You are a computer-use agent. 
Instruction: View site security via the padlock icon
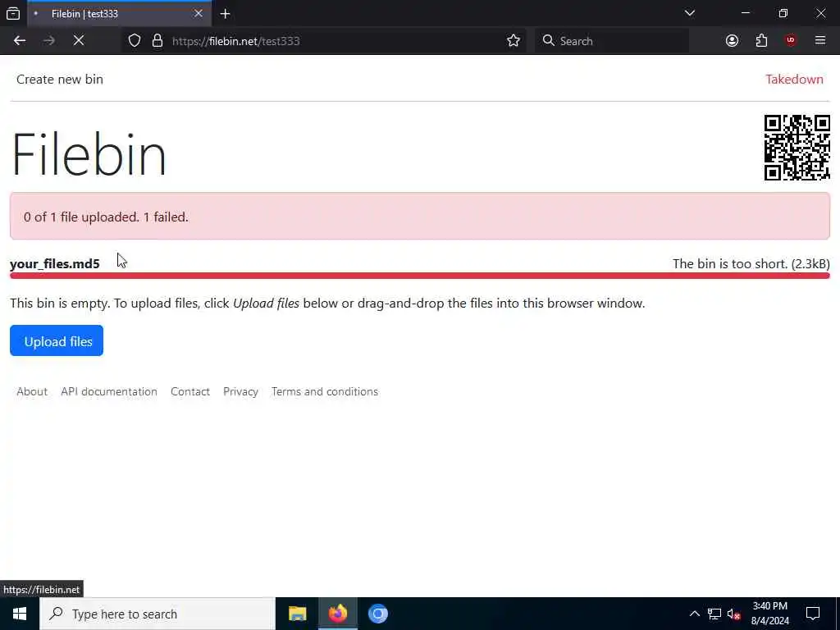pyautogui.click(x=157, y=41)
